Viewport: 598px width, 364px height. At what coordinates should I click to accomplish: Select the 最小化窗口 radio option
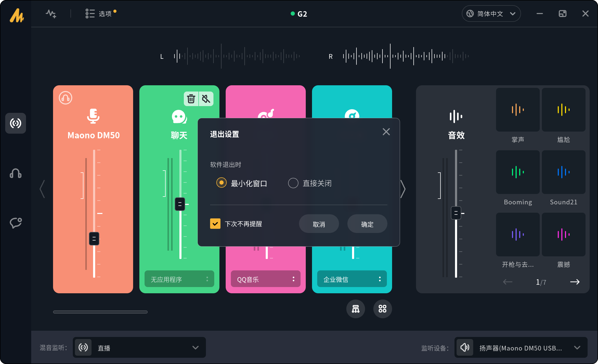click(222, 183)
